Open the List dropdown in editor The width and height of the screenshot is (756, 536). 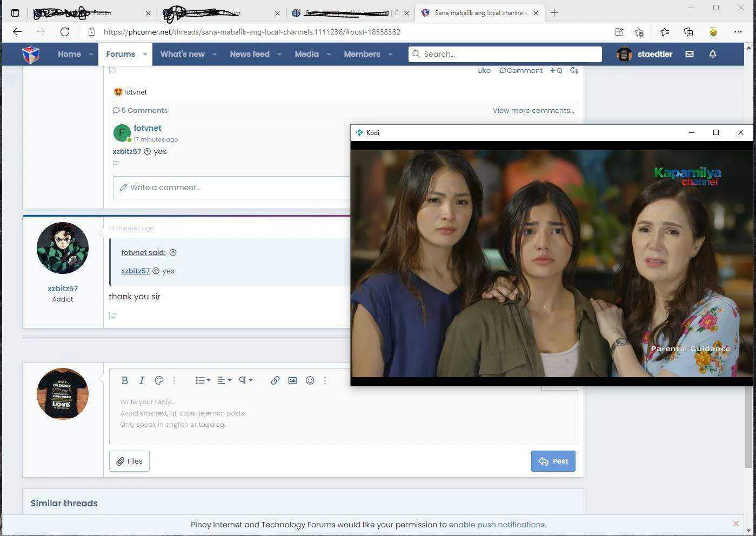coord(203,380)
